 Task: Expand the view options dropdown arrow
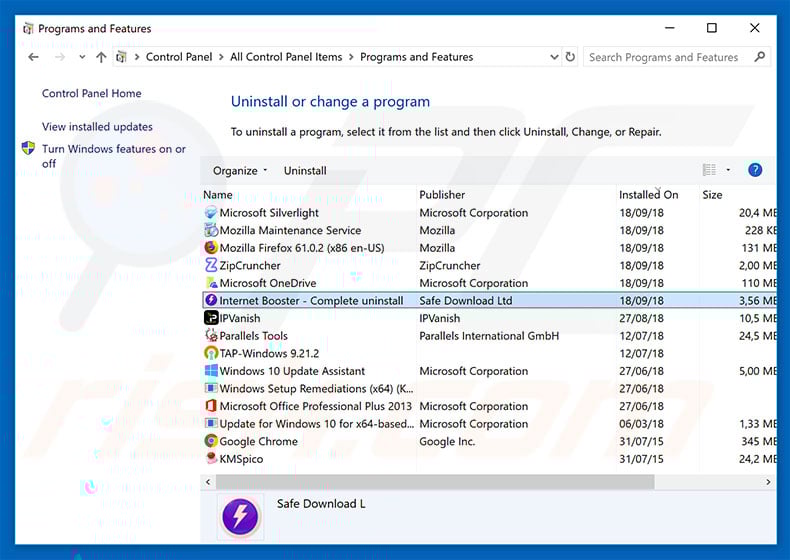point(728,170)
